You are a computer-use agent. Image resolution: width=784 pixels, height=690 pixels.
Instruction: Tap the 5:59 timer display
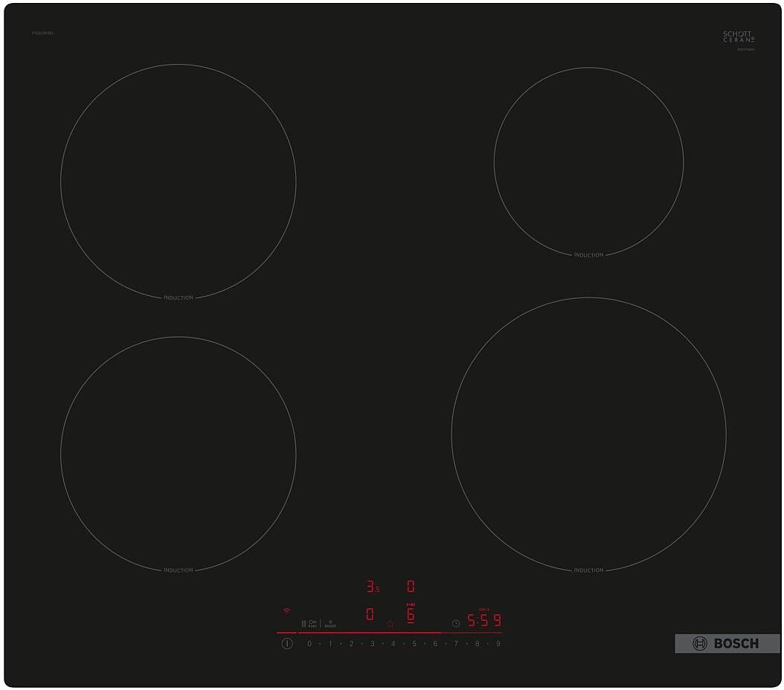[483, 620]
